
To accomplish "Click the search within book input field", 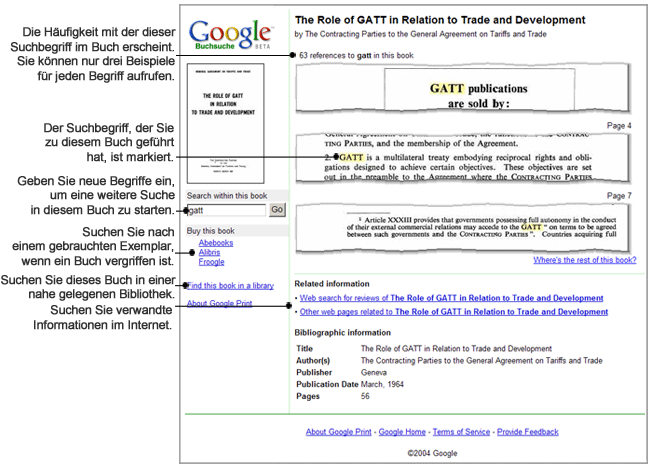I will 226,211.
